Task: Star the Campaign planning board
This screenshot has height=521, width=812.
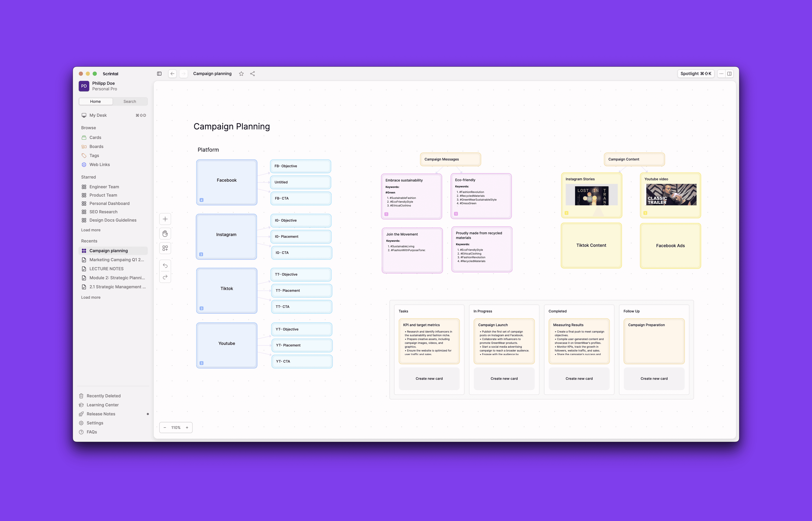Action: tap(241, 74)
